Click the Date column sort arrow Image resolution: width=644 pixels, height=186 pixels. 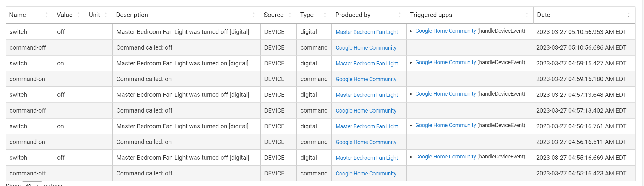click(629, 15)
